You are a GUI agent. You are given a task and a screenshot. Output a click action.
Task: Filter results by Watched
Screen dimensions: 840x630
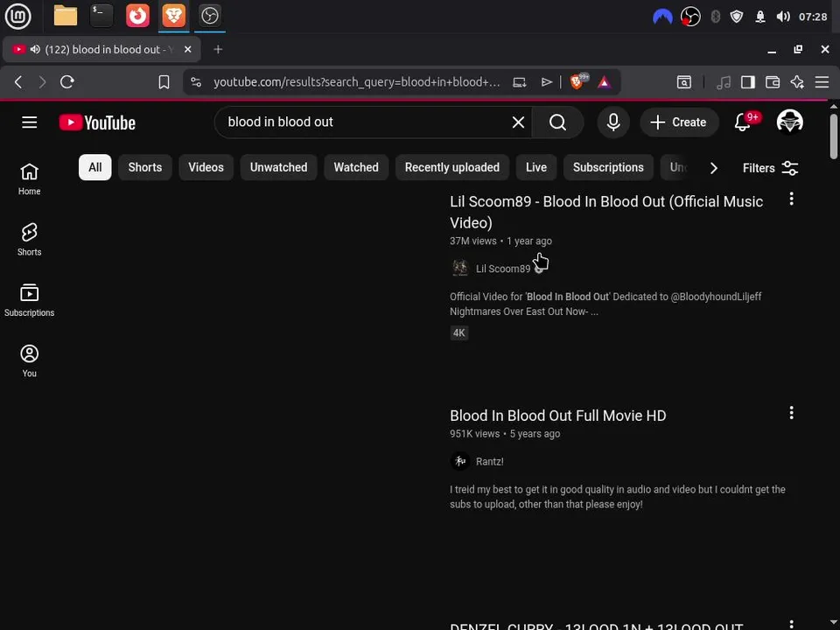tap(356, 167)
